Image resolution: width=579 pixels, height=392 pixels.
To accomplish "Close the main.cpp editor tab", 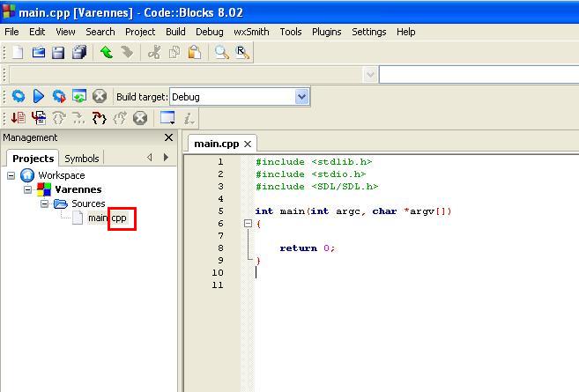I will tap(248, 144).
